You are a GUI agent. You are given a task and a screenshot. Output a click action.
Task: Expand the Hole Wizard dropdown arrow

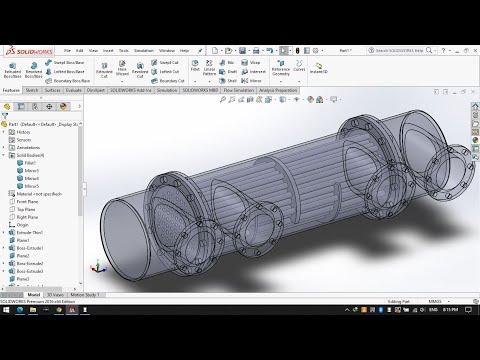pyautogui.click(x=122, y=81)
